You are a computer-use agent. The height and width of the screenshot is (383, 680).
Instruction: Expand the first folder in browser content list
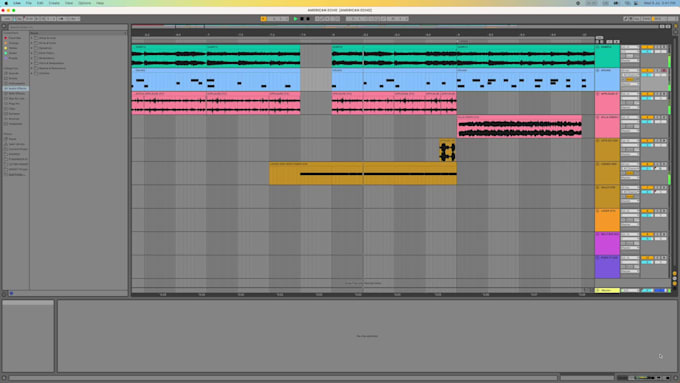(32, 38)
